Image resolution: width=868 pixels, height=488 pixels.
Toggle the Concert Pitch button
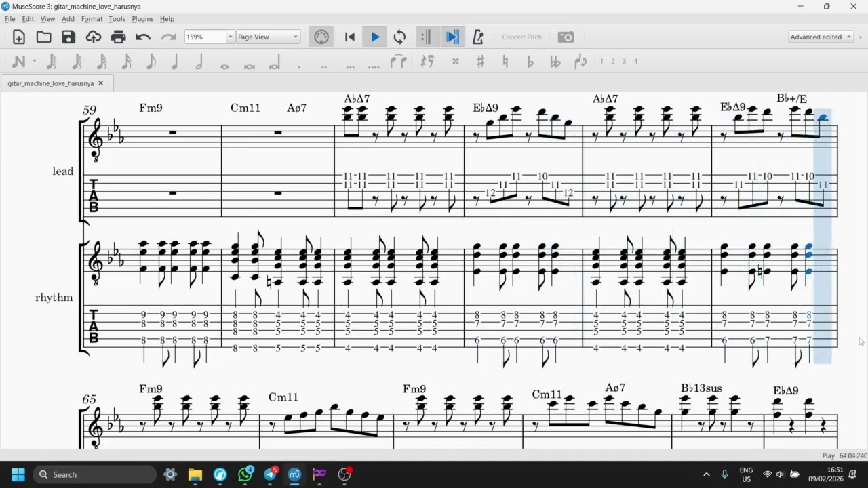coord(521,37)
